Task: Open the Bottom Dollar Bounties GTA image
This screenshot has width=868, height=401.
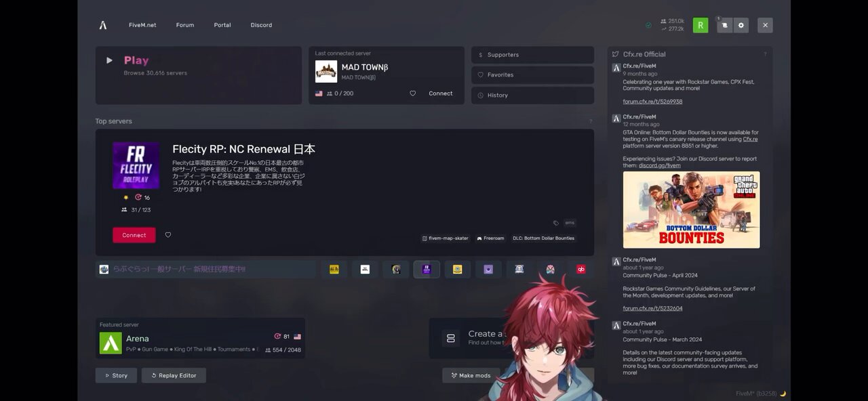Action: (691, 210)
